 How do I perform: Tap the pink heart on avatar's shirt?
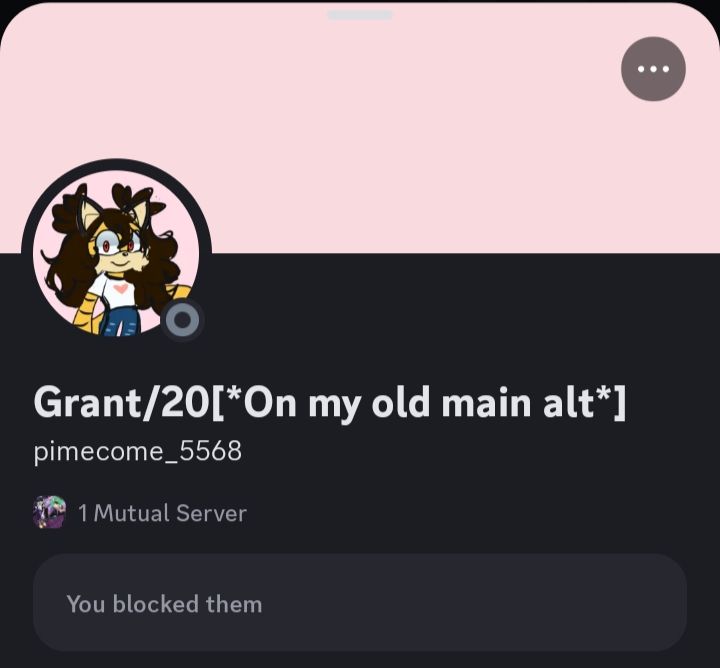tap(121, 289)
